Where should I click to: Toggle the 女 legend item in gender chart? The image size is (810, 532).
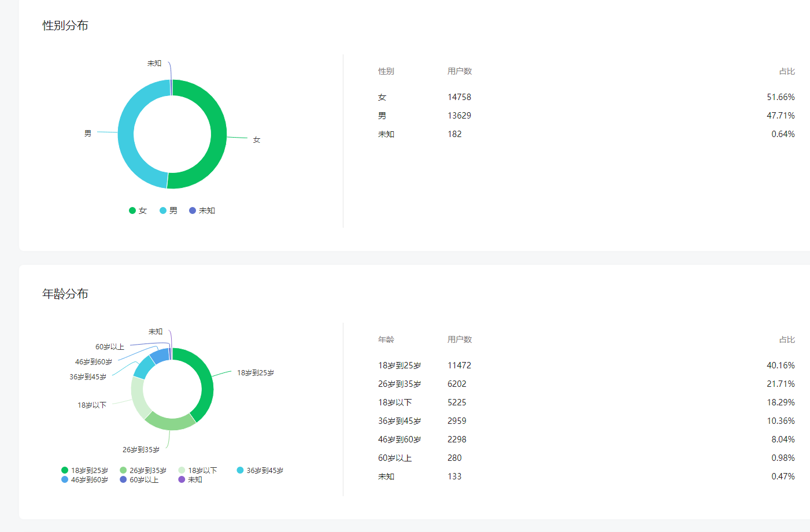(x=138, y=210)
